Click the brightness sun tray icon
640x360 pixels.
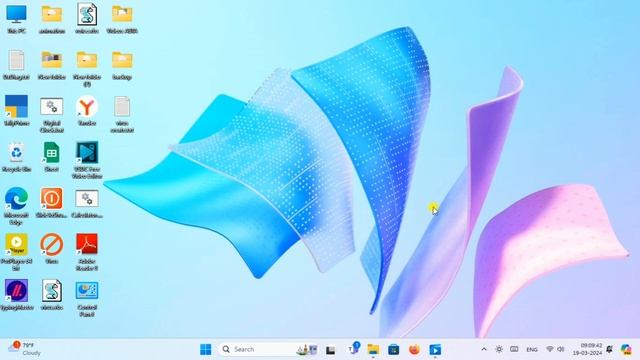point(499,349)
